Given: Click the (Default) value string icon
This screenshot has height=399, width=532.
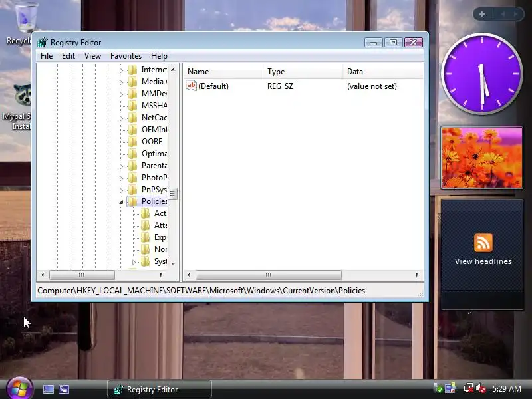Looking at the screenshot, I should 192,86.
